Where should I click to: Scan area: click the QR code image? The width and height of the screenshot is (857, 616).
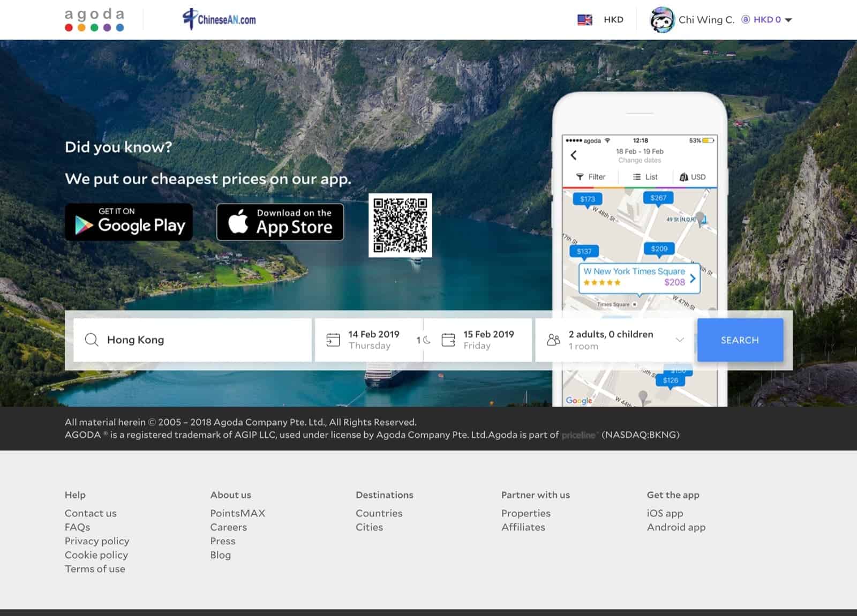pos(400,225)
